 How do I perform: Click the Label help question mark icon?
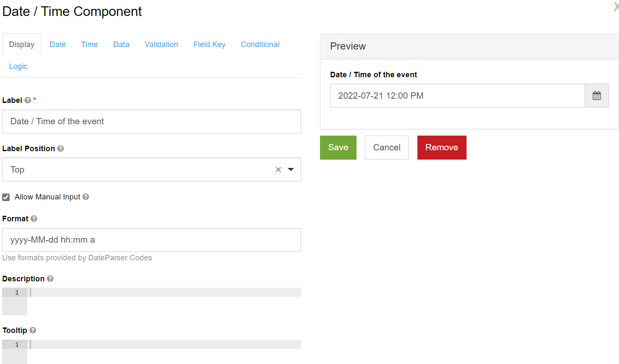(28, 100)
